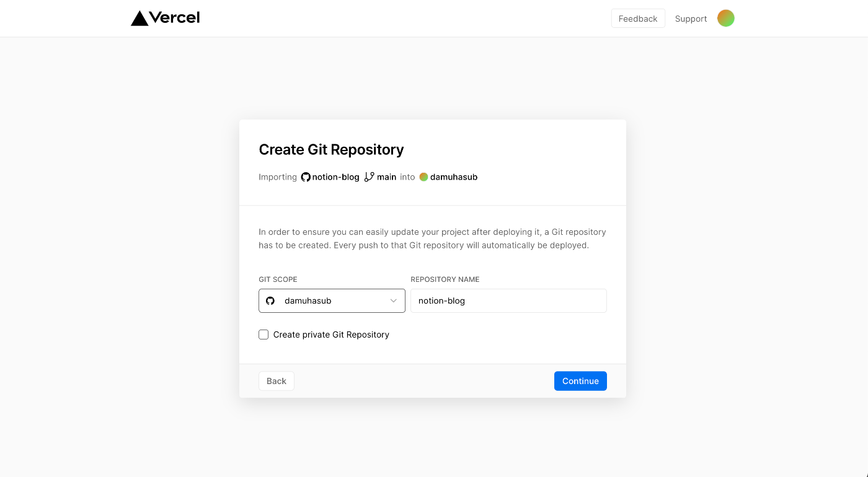Click the GitHub icon in Git Scope field
The height and width of the screenshot is (477, 868).
tap(270, 301)
